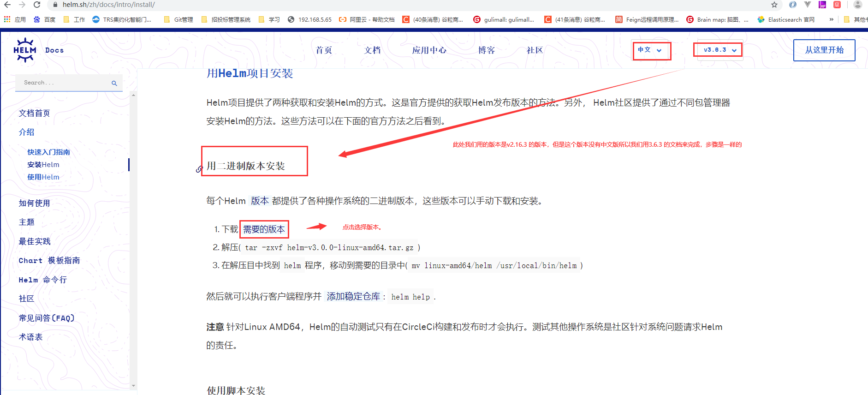Viewport: 868px width, 395px height.
Task: Open the 社区 nav item in the header
Action: 535,50
